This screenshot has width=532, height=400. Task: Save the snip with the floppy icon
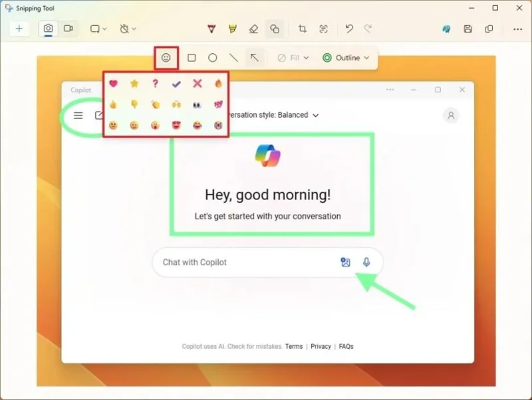pyautogui.click(x=468, y=29)
